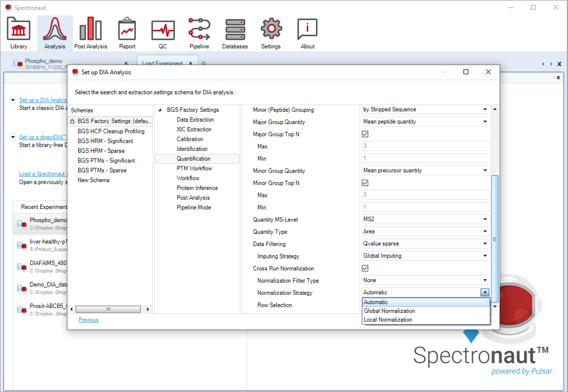This screenshot has height=392, width=568.
Task: Maximize the Set up DIA Analysis dialog
Action: pyautogui.click(x=466, y=72)
